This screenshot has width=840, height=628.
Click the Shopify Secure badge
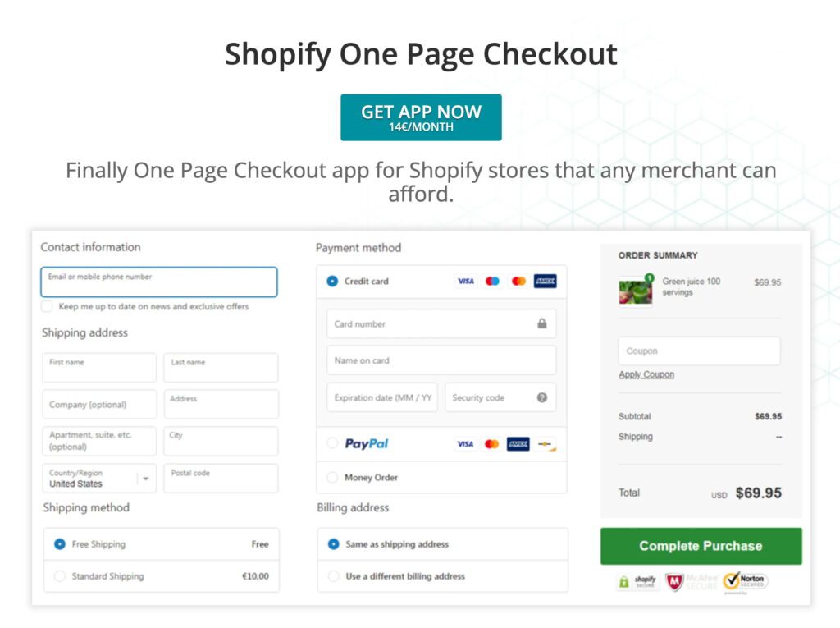click(639, 582)
